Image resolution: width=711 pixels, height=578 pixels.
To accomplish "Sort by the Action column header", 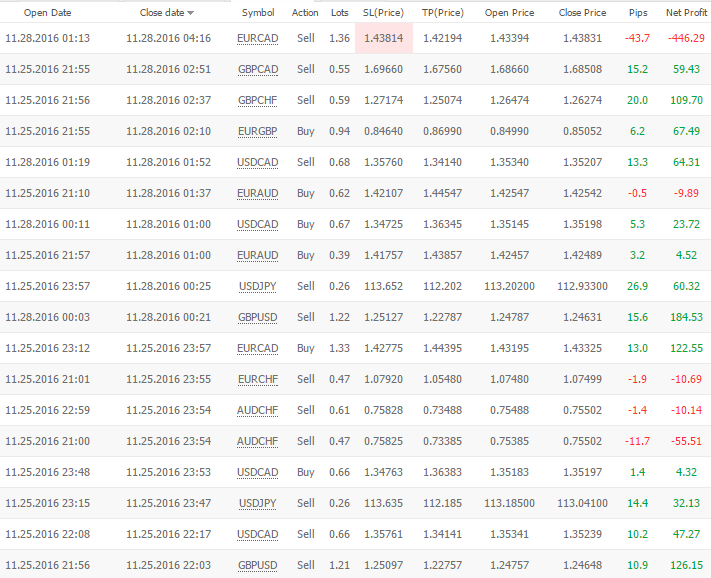I will pyautogui.click(x=305, y=13).
